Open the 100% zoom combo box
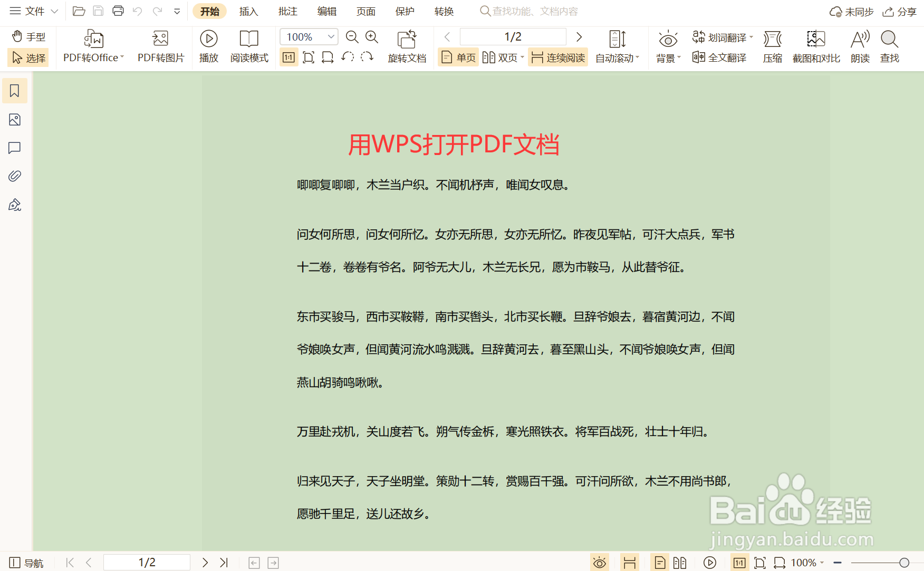 coord(309,36)
